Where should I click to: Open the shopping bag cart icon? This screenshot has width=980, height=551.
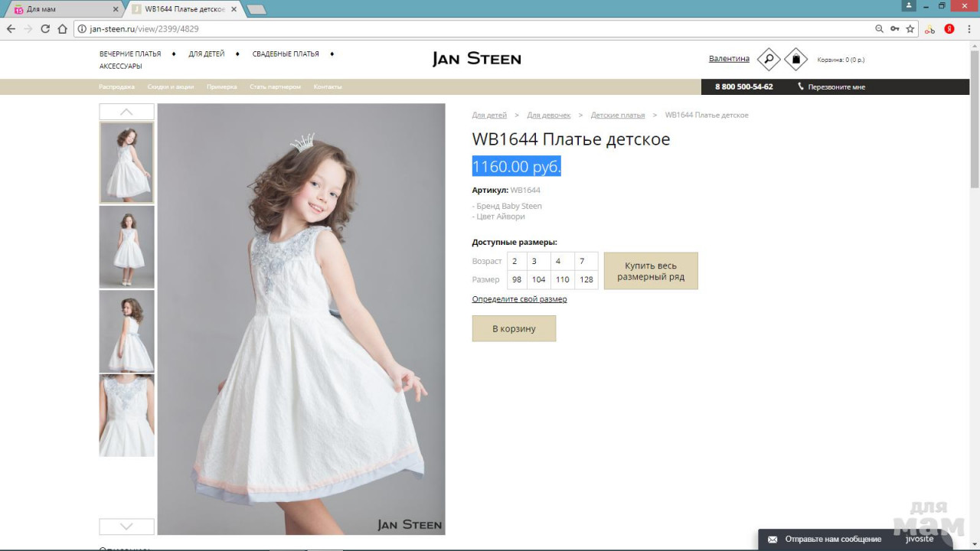[795, 59]
